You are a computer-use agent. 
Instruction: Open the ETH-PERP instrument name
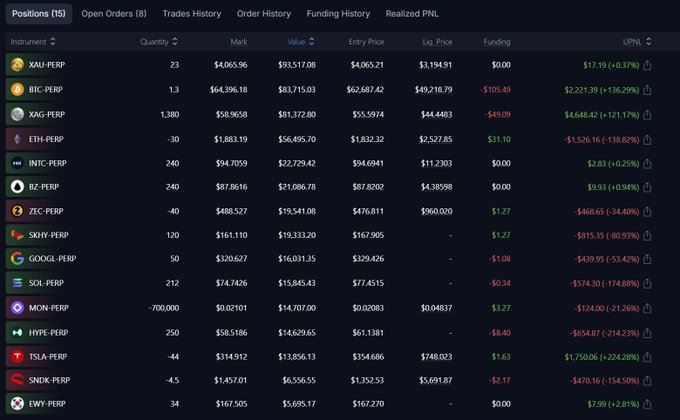click(46, 139)
